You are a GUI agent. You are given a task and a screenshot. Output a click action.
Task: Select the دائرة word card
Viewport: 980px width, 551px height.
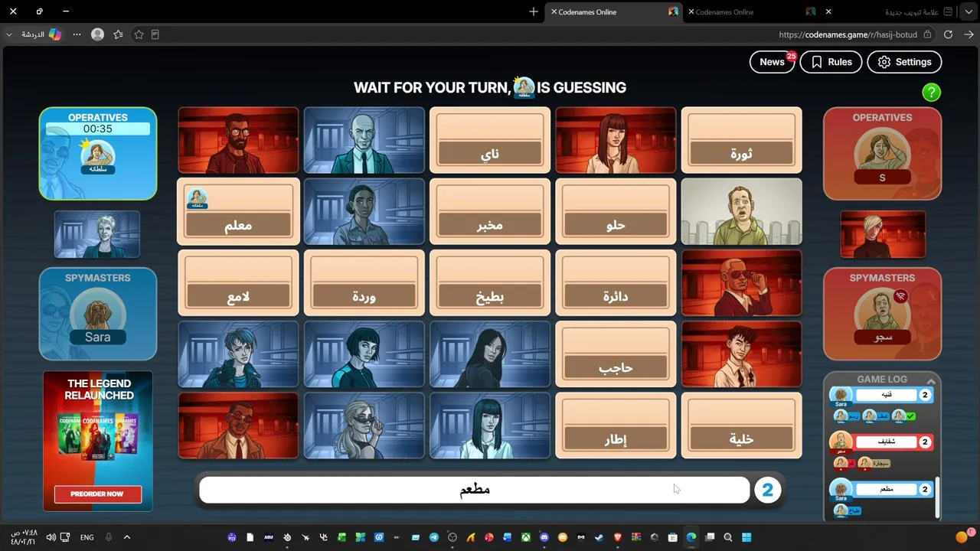616,283
